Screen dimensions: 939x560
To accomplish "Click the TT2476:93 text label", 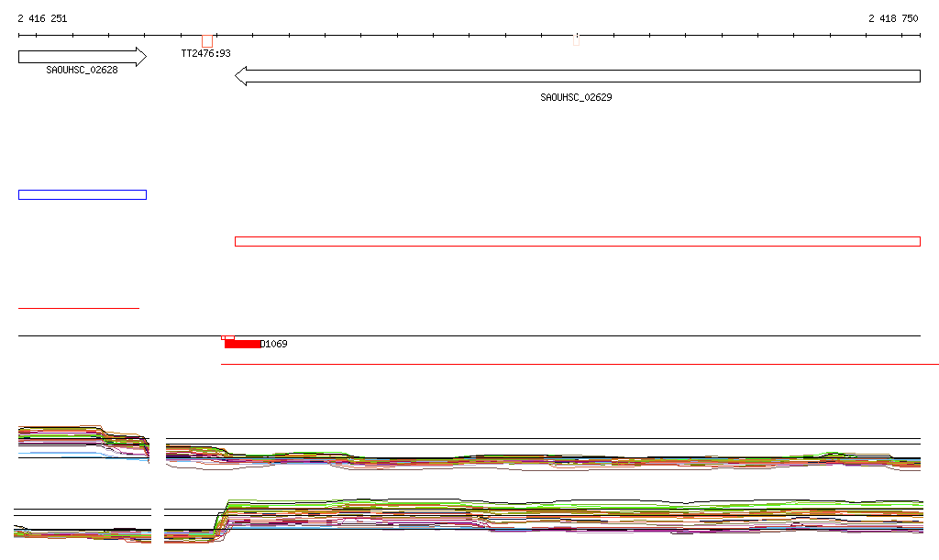I will pos(205,54).
